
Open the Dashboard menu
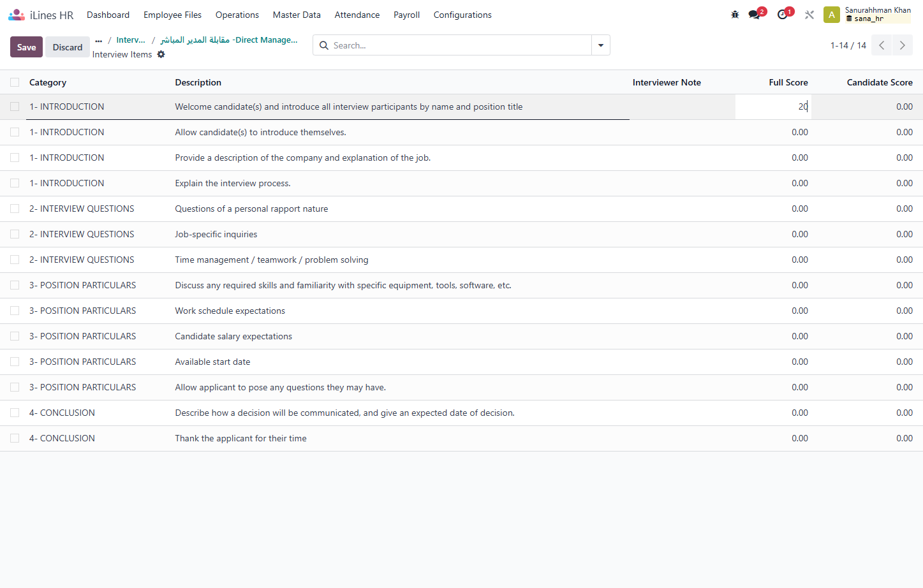point(108,15)
